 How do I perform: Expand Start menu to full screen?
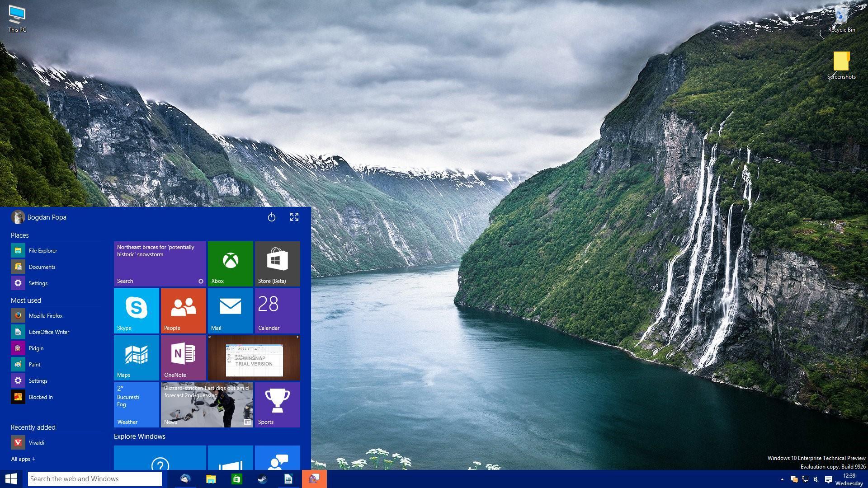294,216
